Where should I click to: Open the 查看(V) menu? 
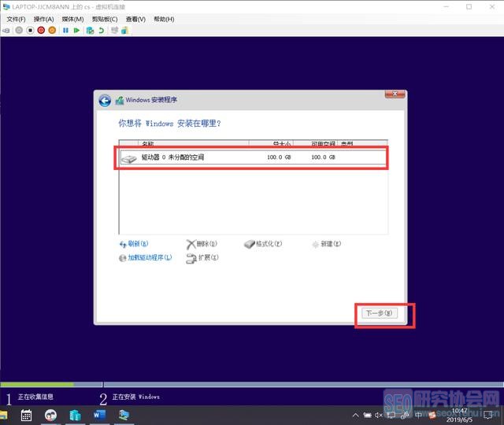point(135,19)
